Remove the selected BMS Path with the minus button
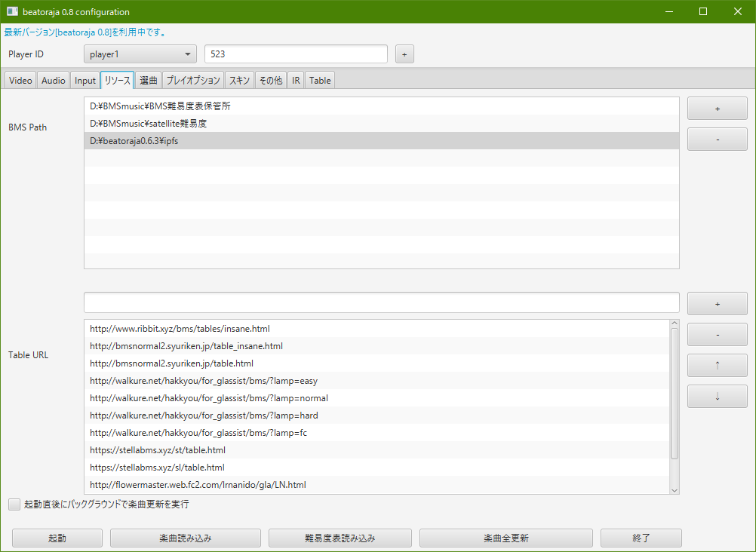 point(718,140)
